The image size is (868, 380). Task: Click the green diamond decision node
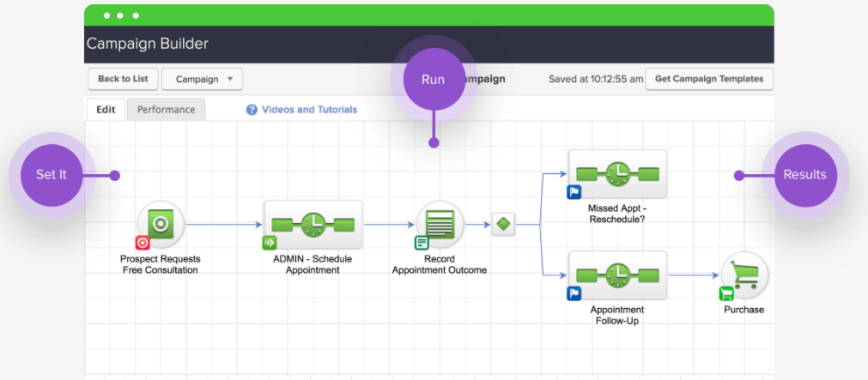click(x=503, y=224)
